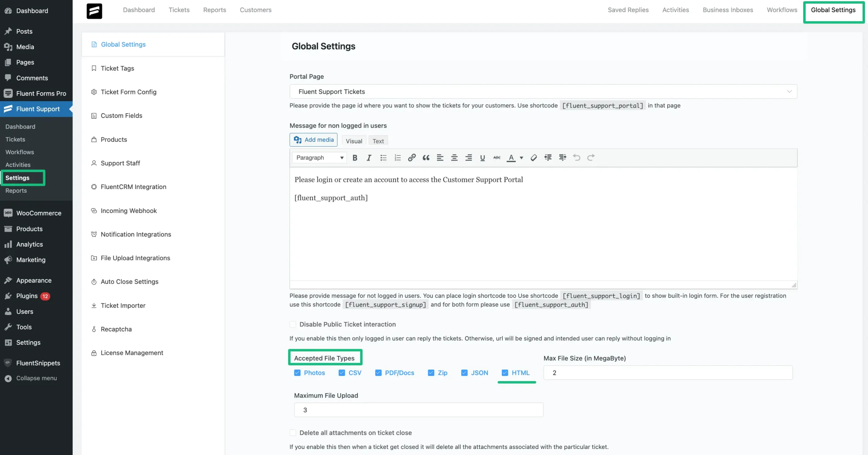Click the clear formatting eraser icon
The height and width of the screenshot is (455, 868).
pyautogui.click(x=534, y=157)
